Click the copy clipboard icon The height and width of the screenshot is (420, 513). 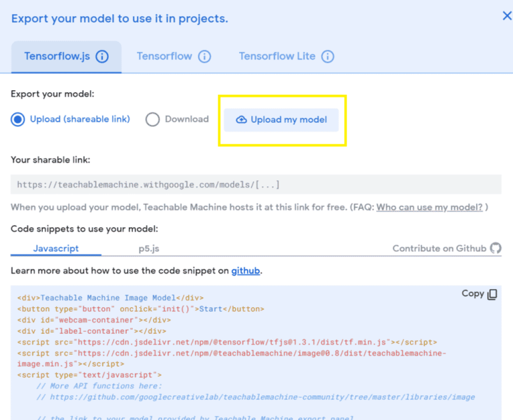pos(492,294)
